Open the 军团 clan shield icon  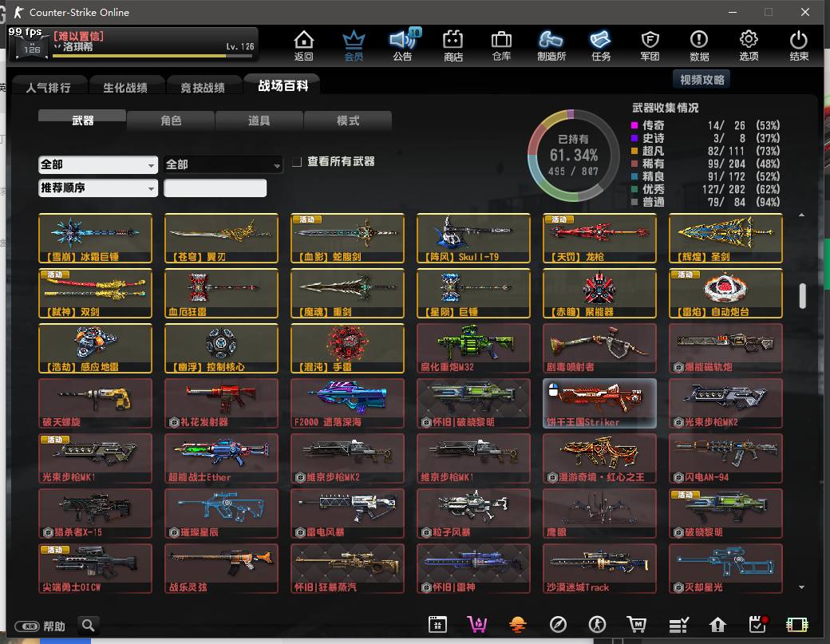point(650,45)
